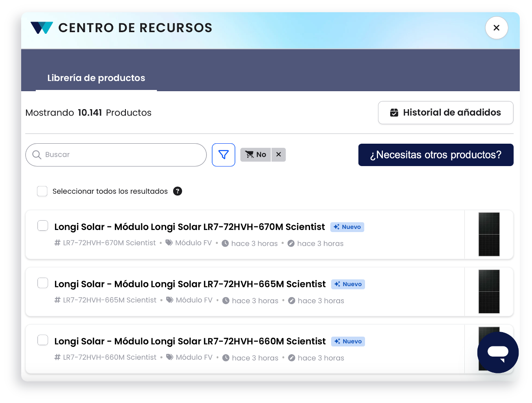This screenshot has height=403, width=532.
Task: Remove the 'No' filter with the X
Action: 279,155
